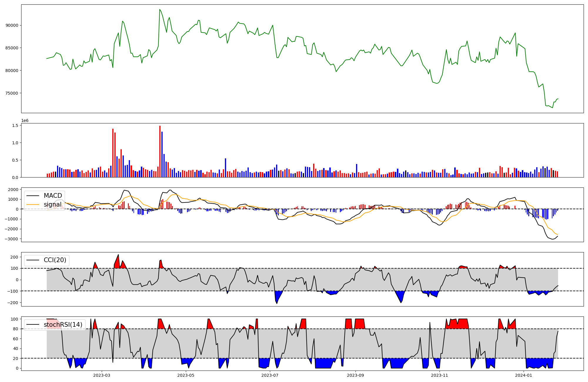Select the 2023-03 date tick label
The width and height of the screenshot is (588, 382).
(102, 375)
